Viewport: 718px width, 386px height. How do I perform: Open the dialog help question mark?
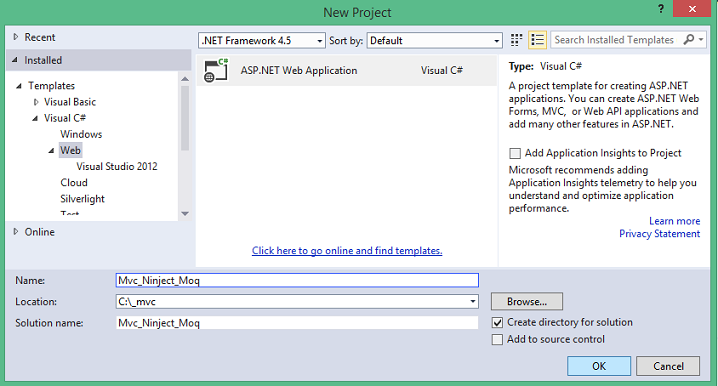pyautogui.click(x=661, y=9)
